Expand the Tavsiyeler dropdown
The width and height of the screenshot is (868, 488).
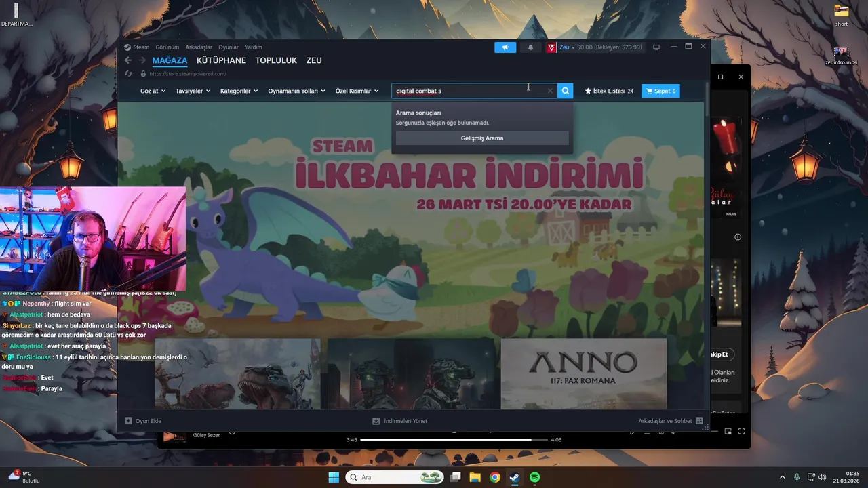tap(193, 91)
